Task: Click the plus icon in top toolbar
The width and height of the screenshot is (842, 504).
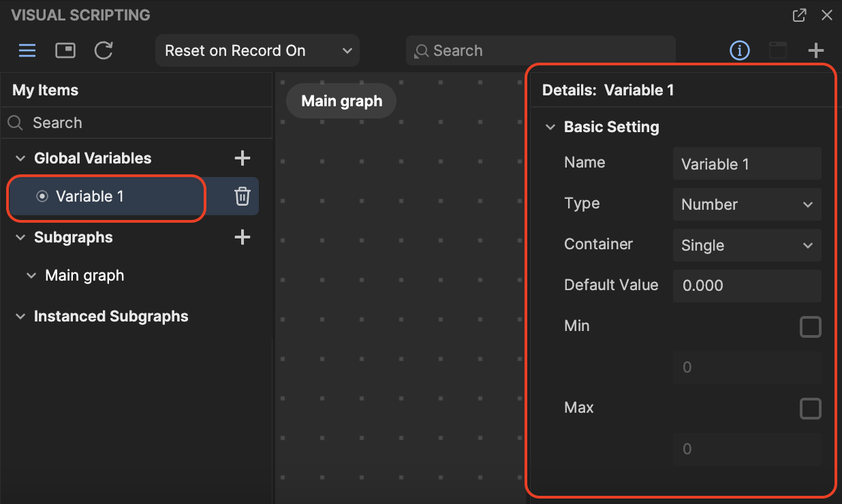Action: pyautogui.click(x=816, y=50)
